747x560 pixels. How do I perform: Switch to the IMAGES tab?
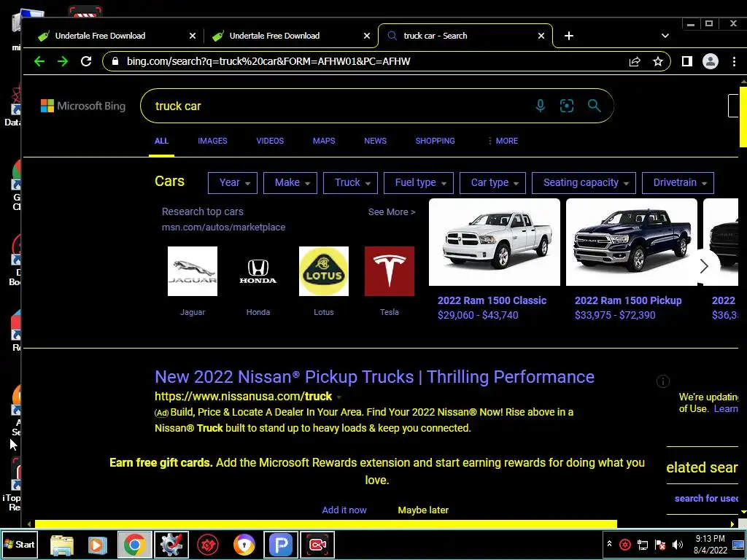point(212,141)
